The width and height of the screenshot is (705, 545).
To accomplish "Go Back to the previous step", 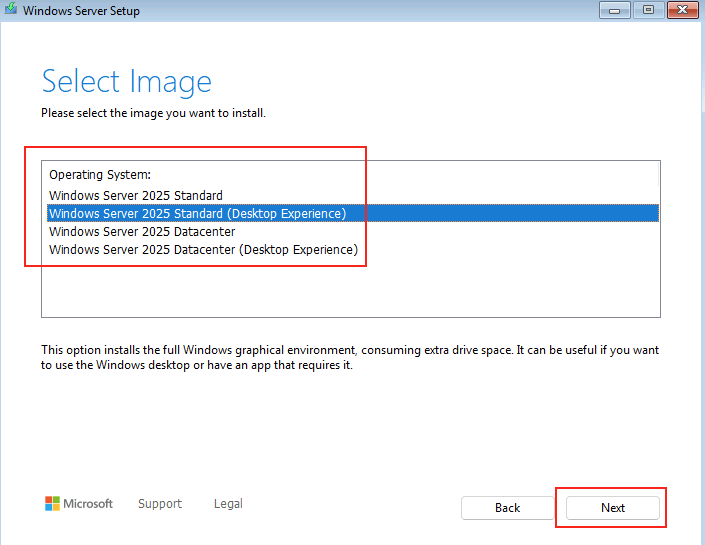I will pos(508,508).
